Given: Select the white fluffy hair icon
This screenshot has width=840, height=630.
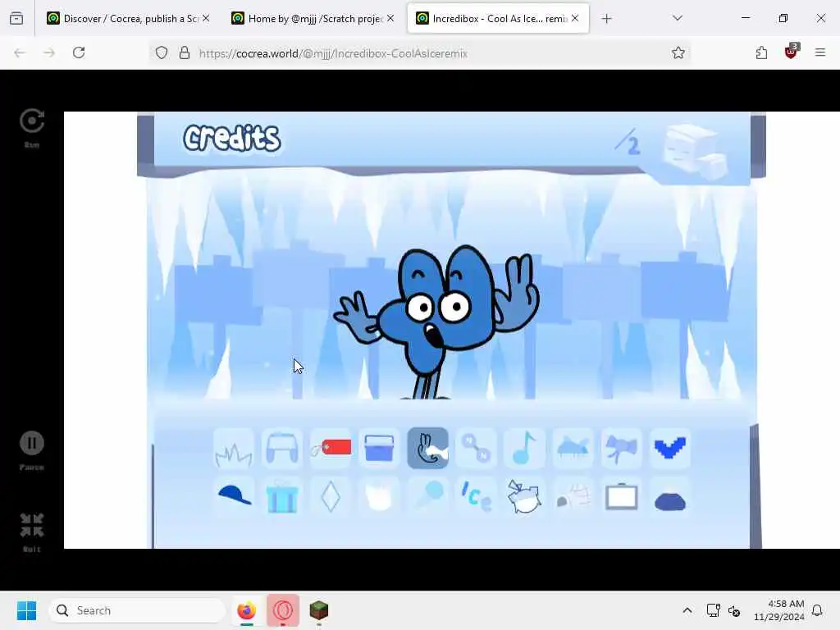Looking at the screenshot, I should [379, 496].
